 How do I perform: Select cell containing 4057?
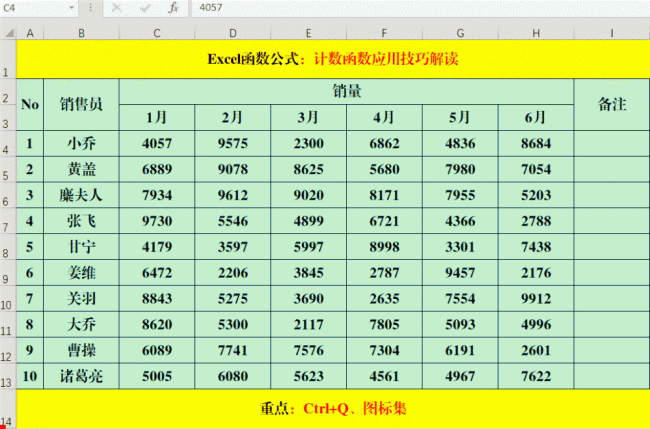pos(157,143)
